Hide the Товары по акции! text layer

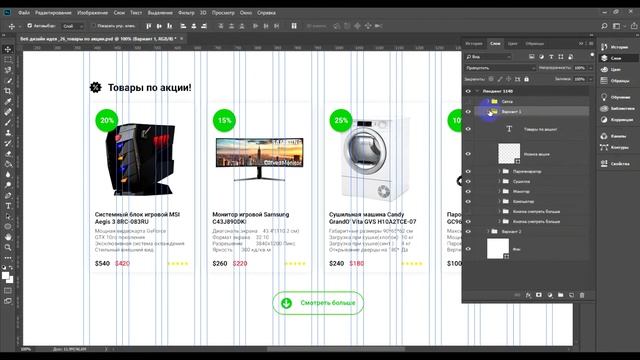[x=468, y=129]
